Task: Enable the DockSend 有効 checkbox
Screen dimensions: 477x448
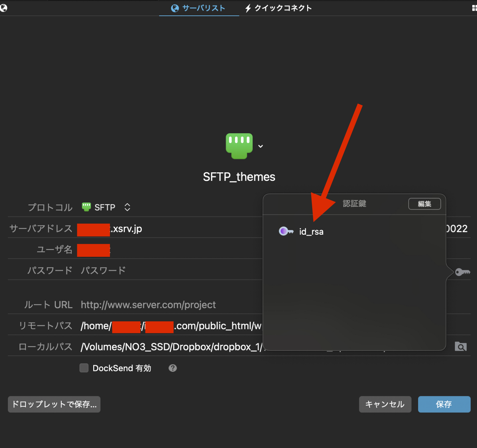Action: click(x=84, y=368)
